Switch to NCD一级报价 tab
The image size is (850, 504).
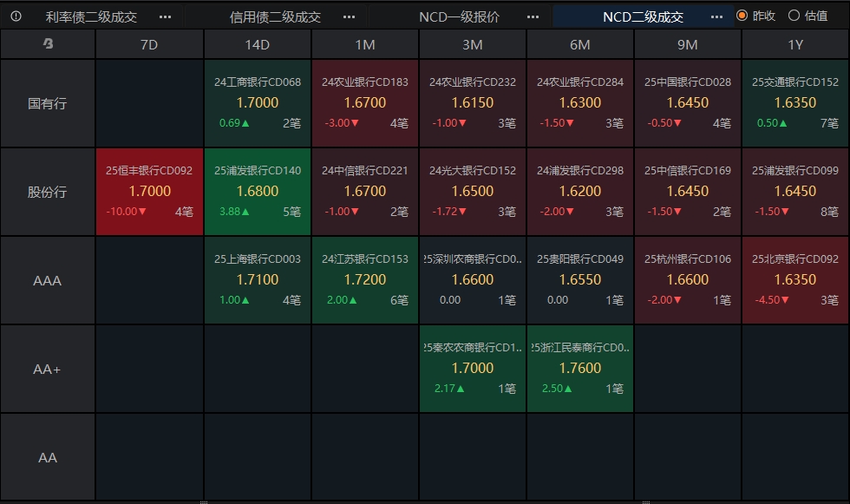[x=459, y=16]
